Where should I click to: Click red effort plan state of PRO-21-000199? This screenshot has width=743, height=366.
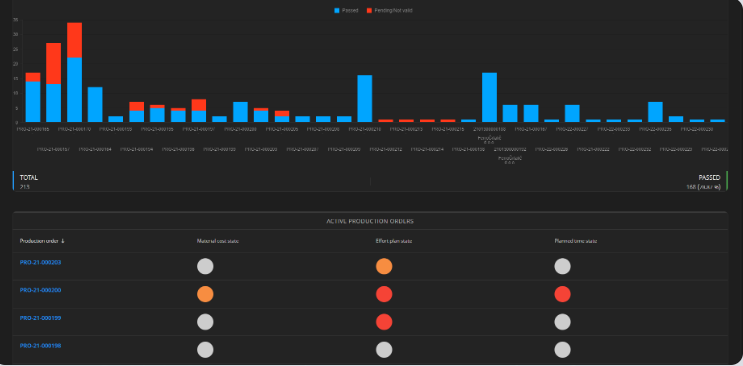coord(384,322)
